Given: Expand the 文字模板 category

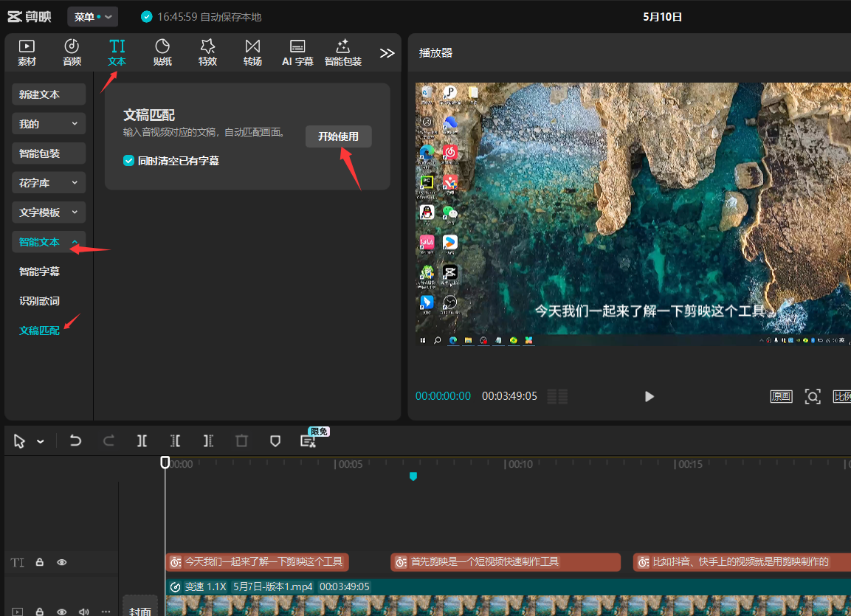Looking at the screenshot, I should 49,212.
